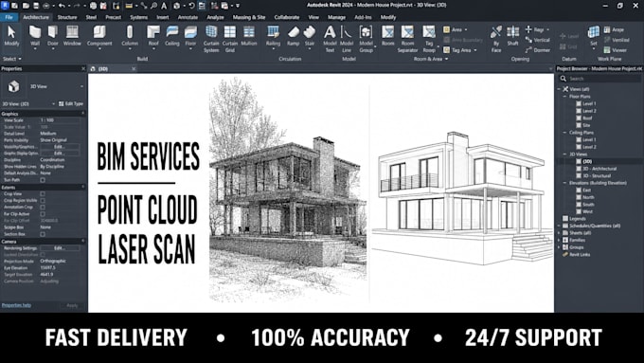Select the Room tool
Image resolution: width=644 pixels, height=363 pixels.
click(387, 36)
